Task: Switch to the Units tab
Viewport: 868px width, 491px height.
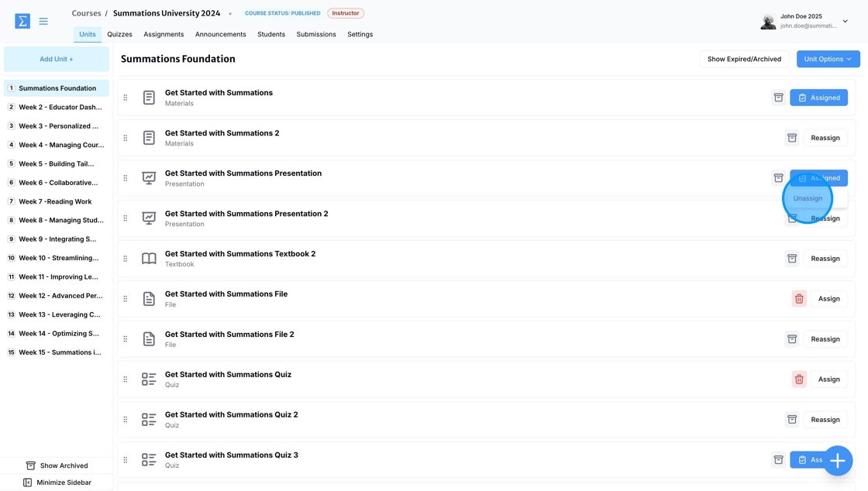Action: [88, 34]
